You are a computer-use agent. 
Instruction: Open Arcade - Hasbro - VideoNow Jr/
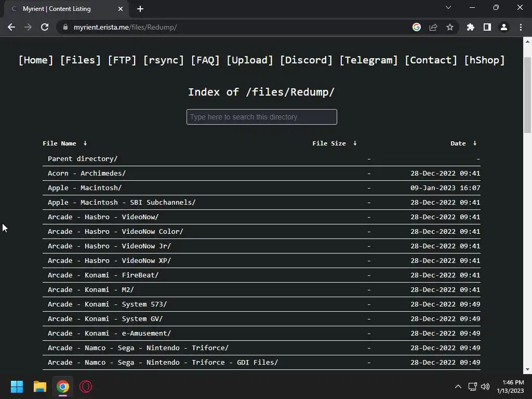point(109,246)
